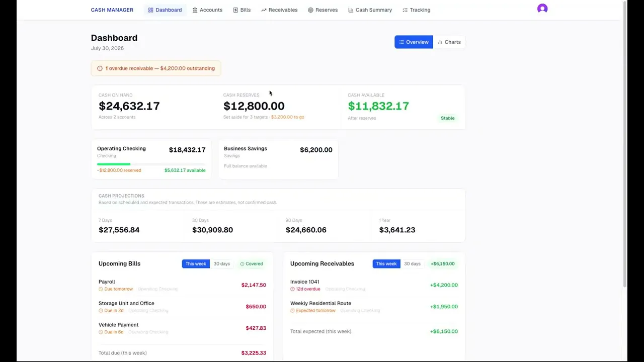The height and width of the screenshot is (362, 644).
Task: Open the Business Savings account card
Action: [278, 159]
